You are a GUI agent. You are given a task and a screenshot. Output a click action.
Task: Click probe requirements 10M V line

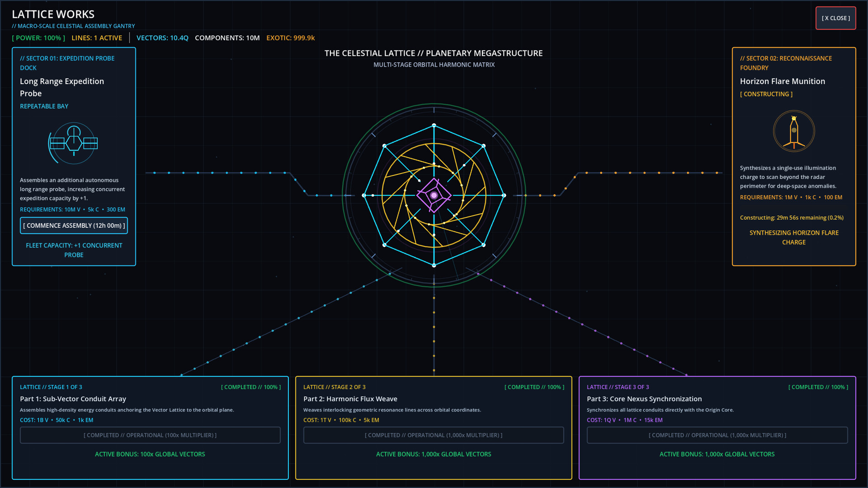(72, 210)
